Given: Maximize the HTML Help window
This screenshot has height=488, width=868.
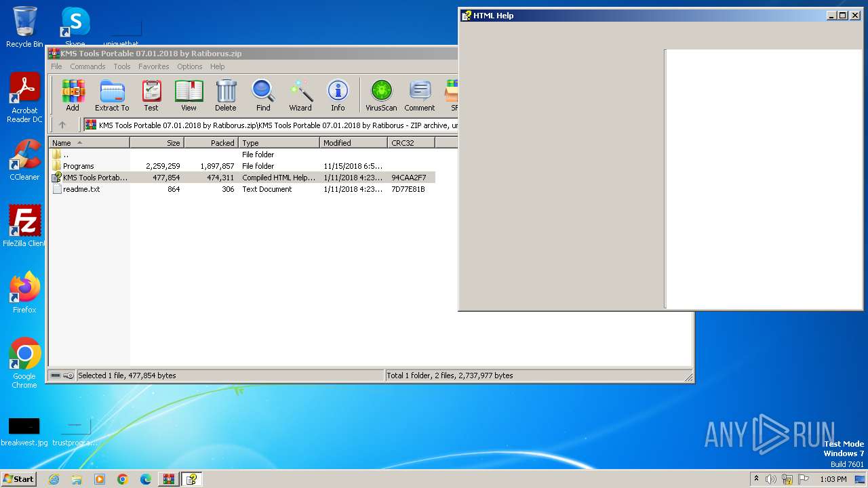Looking at the screenshot, I should click(x=843, y=16).
